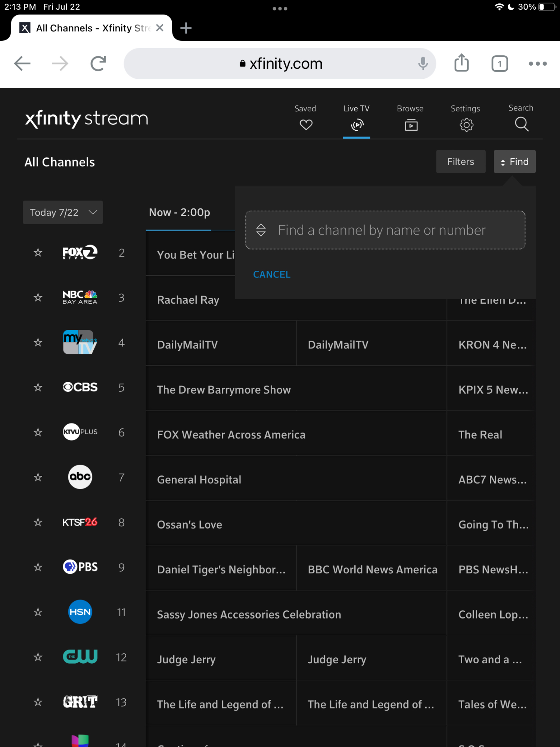Image resolution: width=560 pixels, height=747 pixels.
Task: Cancel the channel find popup
Action: pyautogui.click(x=271, y=275)
